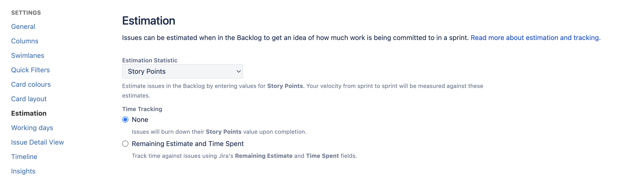Expand the Estimation Statistic dropdown
This screenshot has height=187, width=644.
tap(182, 71)
